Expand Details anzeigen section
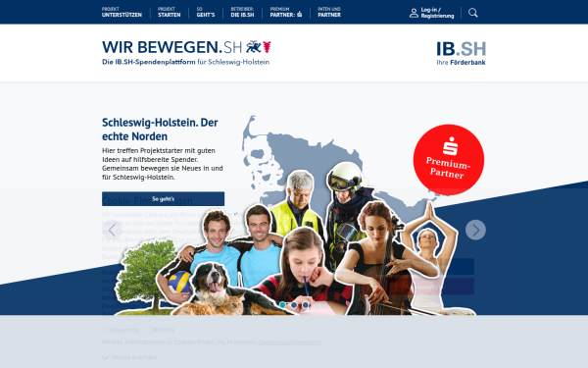588x368 pixels. [129, 357]
